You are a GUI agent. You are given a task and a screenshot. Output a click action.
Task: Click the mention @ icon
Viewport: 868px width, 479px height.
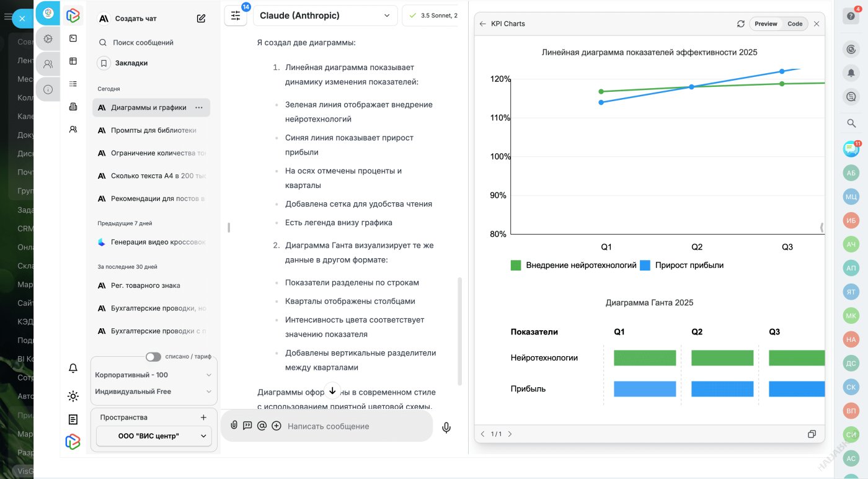click(262, 426)
